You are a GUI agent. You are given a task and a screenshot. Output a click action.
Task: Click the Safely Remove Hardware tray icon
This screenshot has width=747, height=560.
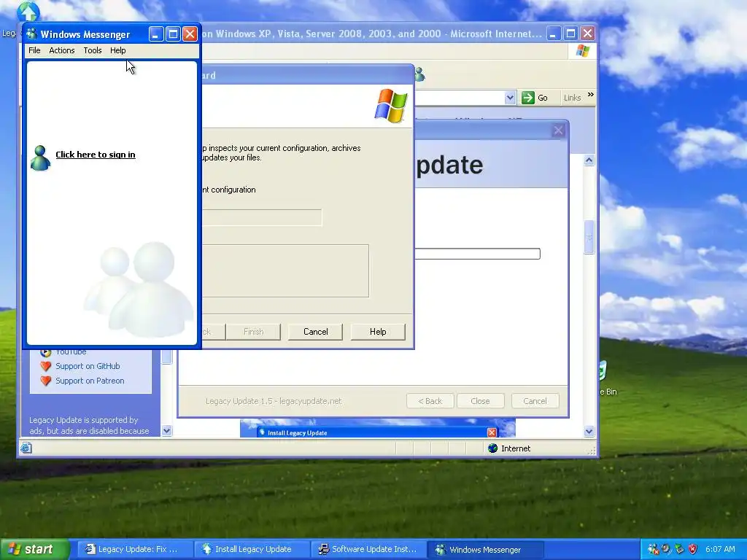[x=679, y=550]
